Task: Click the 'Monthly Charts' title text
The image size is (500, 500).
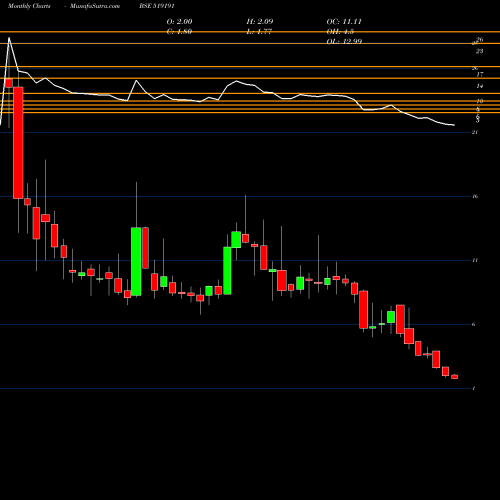Action: 29,6
